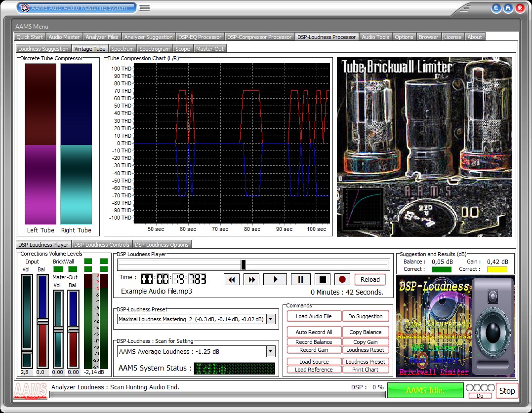Click the Input Bal slider

coord(42,321)
